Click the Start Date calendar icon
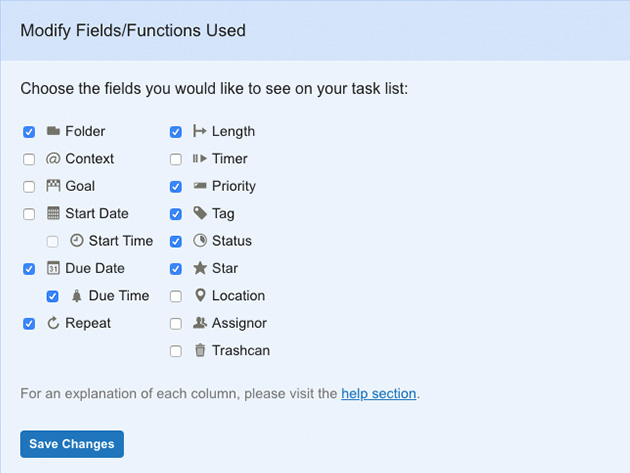 [x=53, y=213]
